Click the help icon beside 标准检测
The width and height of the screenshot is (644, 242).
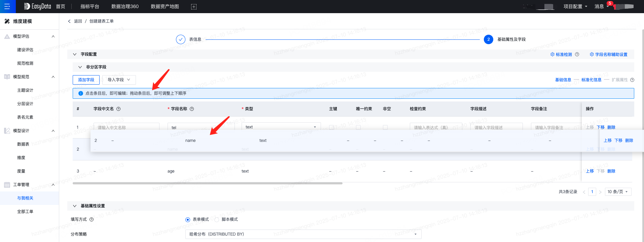point(577,54)
